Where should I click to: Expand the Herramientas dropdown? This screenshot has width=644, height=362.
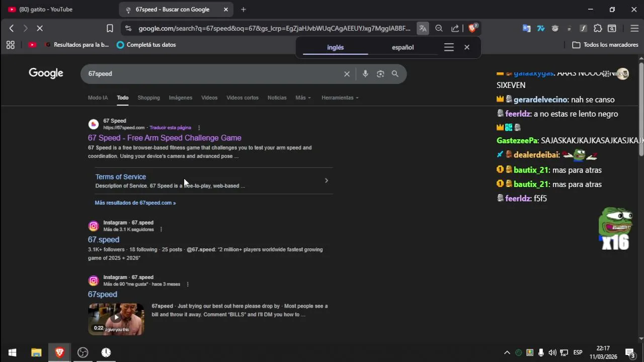click(x=340, y=98)
